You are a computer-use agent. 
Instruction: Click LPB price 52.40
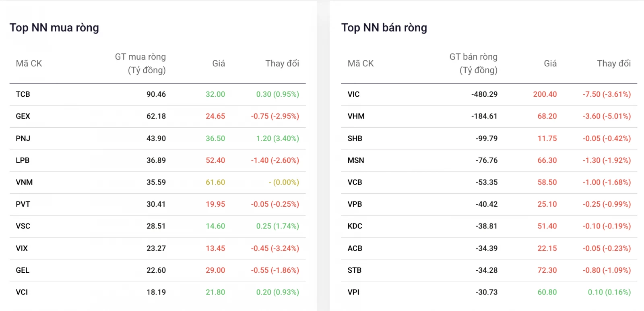pos(215,160)
